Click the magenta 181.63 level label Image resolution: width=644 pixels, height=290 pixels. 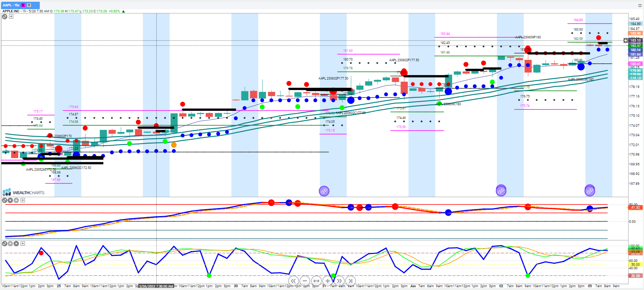[x=348, y=51]
